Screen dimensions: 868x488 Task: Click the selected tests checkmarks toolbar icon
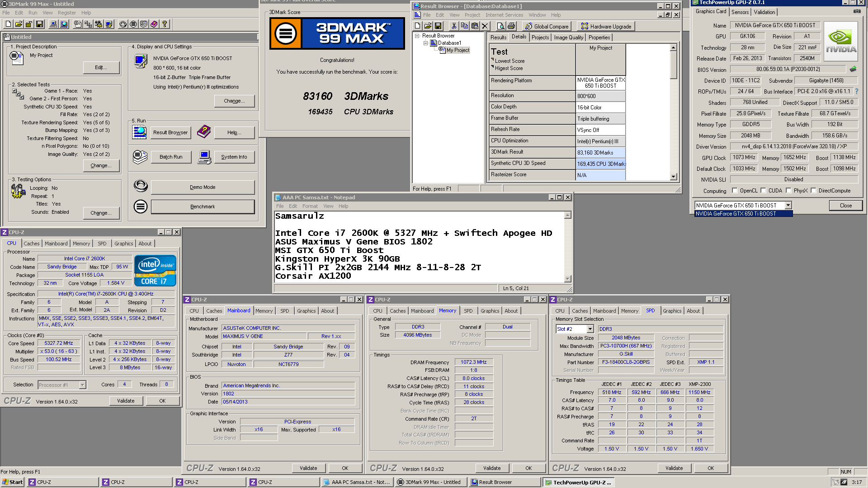[88, 24]
